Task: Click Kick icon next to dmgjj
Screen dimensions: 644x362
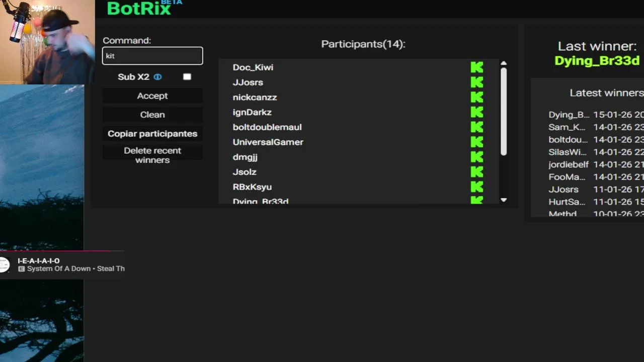Action: coord(477,157)
